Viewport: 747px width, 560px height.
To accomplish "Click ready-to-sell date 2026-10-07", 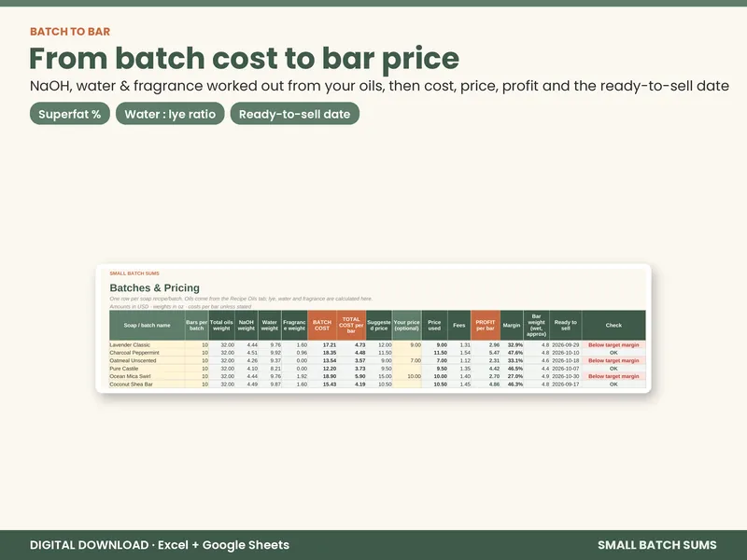I will (x=566, y=369).
